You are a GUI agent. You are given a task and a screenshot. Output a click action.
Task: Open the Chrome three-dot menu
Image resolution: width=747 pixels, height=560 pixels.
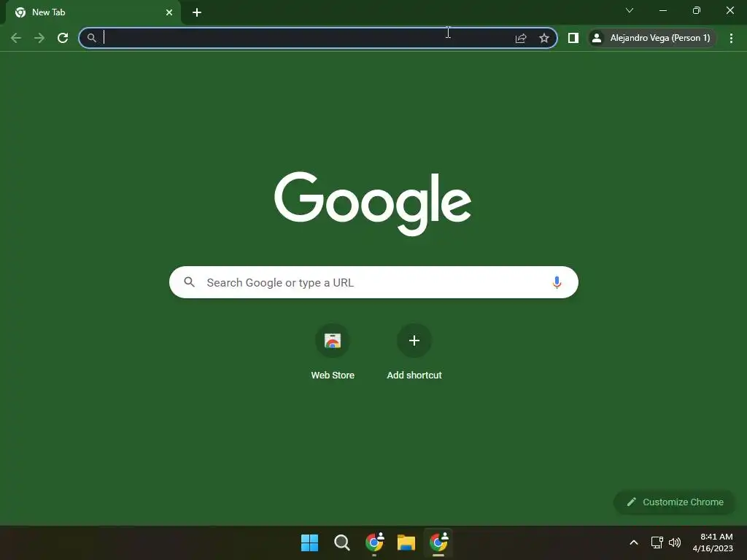(x=731, y=38)
